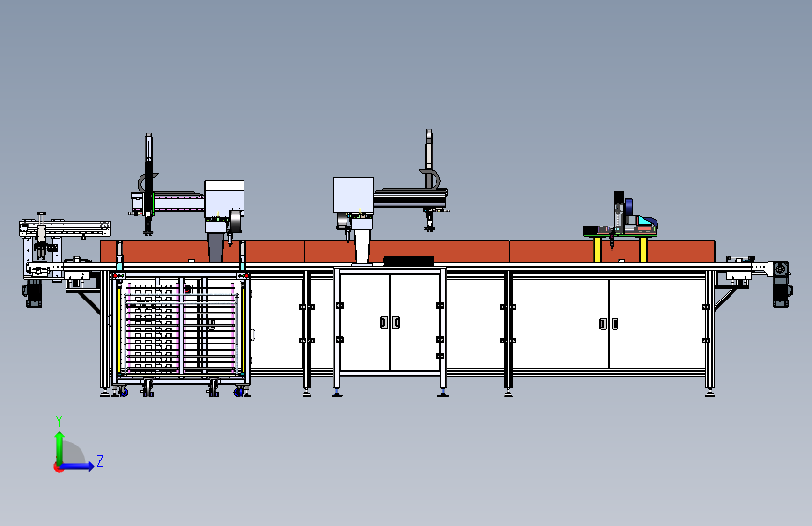Click the right yellow light curtain strip on trolley frame
Viewport: 812px width, 526px height.
243,329
